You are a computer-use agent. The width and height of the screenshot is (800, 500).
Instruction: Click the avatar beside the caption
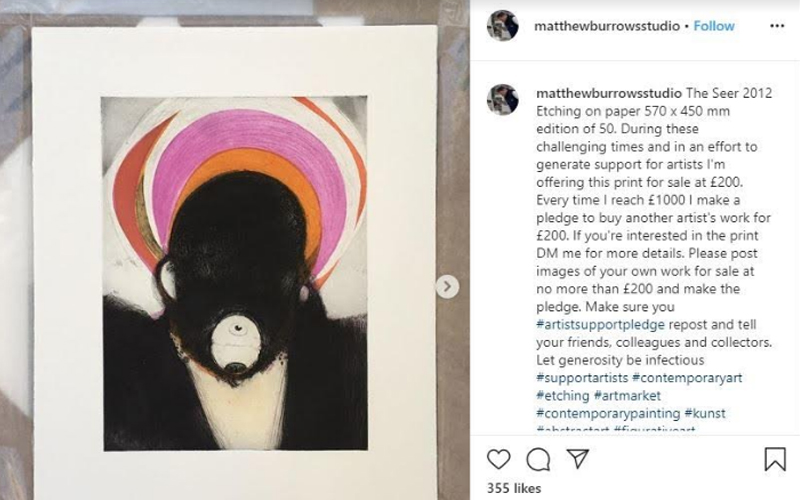click(502, 99)
